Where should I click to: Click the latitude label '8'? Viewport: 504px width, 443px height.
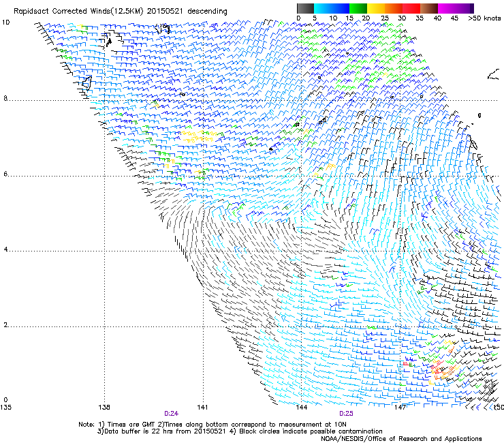5,98
